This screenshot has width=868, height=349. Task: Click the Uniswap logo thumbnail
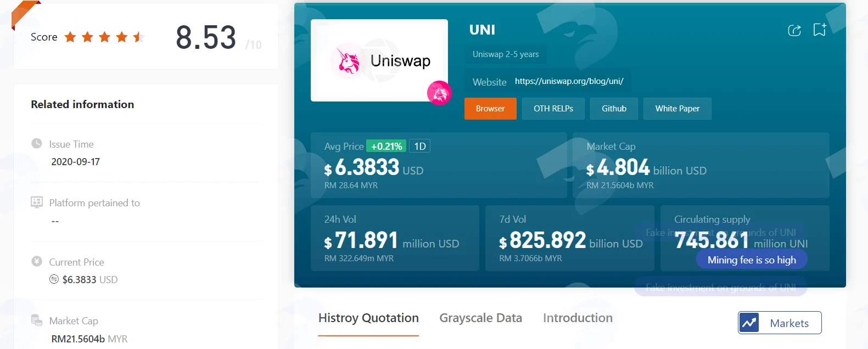click(379, 60)
